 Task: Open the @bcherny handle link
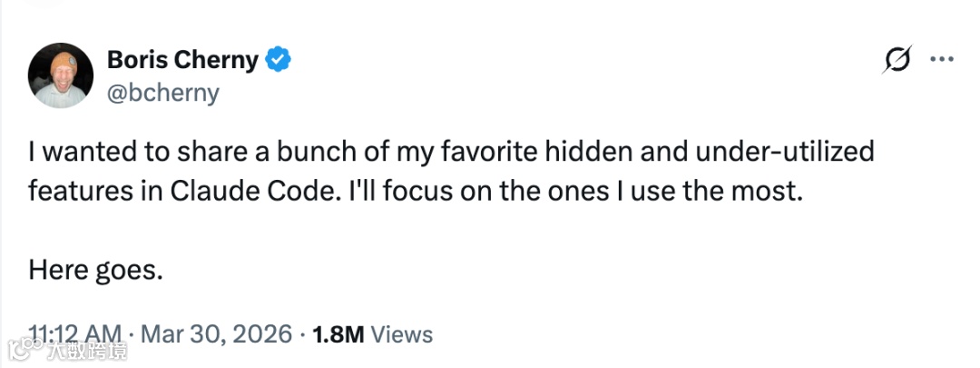163,92
